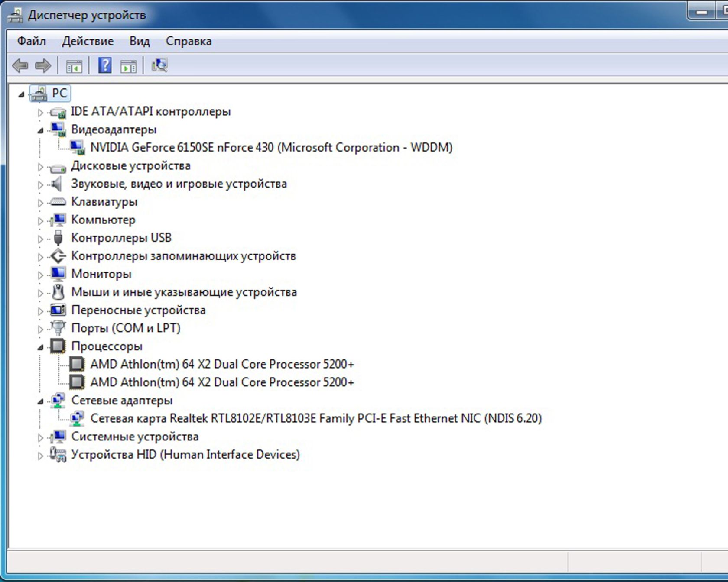This screenshot has height=582, width=728.
Task: Click first AMD Athlon processor chip icon
Action: (77, 364)
